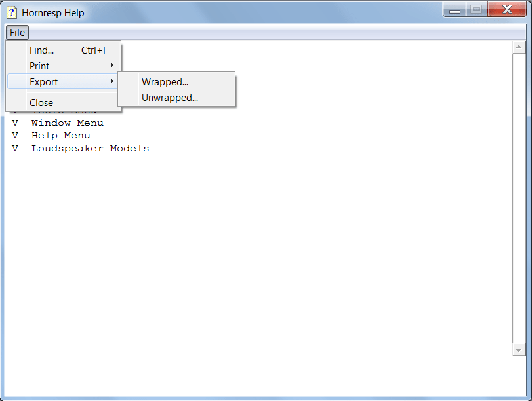Click the scrollbar down arrow
The image size is (532, 401).
coord(518,350)
